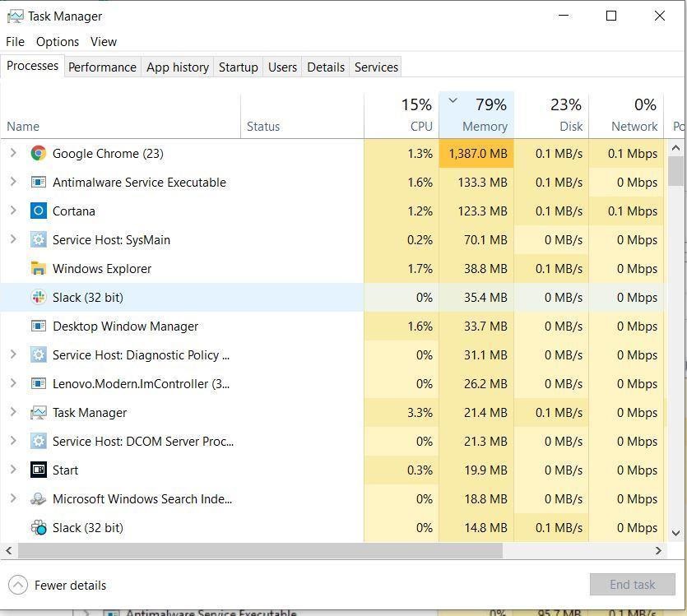Click the End task button
687x616 pixels.
632,585
